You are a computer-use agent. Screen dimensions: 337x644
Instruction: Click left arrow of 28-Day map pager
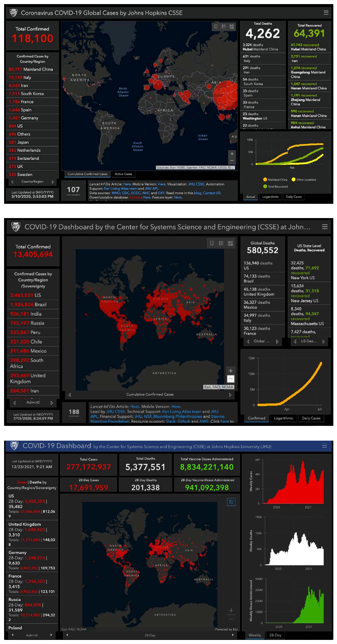67,635
